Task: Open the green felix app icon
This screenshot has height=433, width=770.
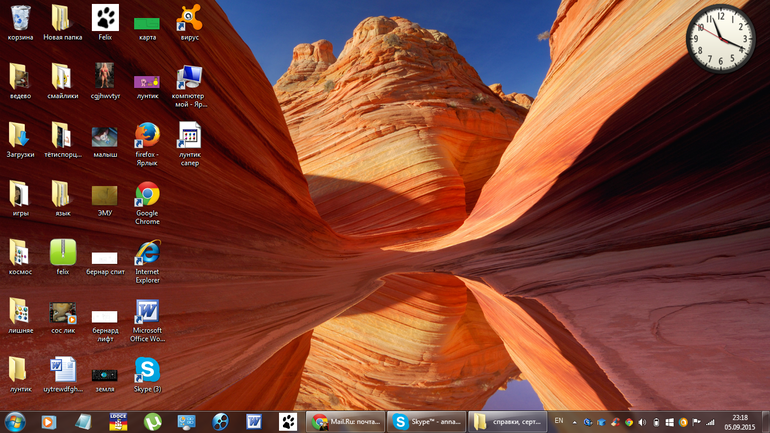Action: tap(62, 253)
